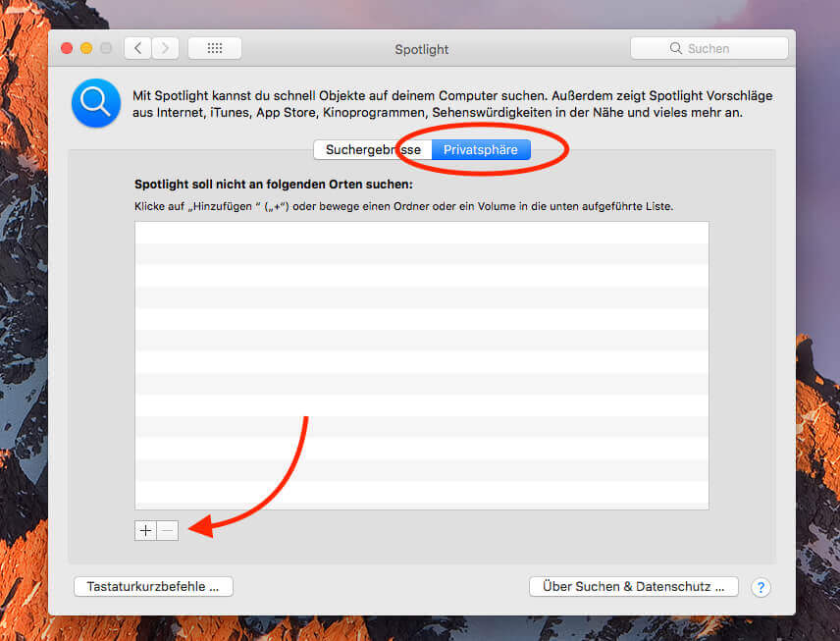Click the Spotlight window title
The width and height of the screenshot is (840, 641).
[x=422, y=49]
